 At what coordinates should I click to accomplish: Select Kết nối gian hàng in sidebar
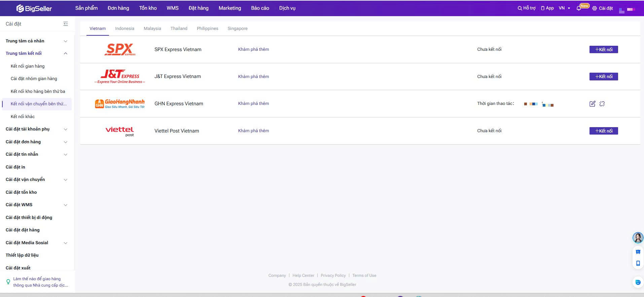tap(28, 66)
